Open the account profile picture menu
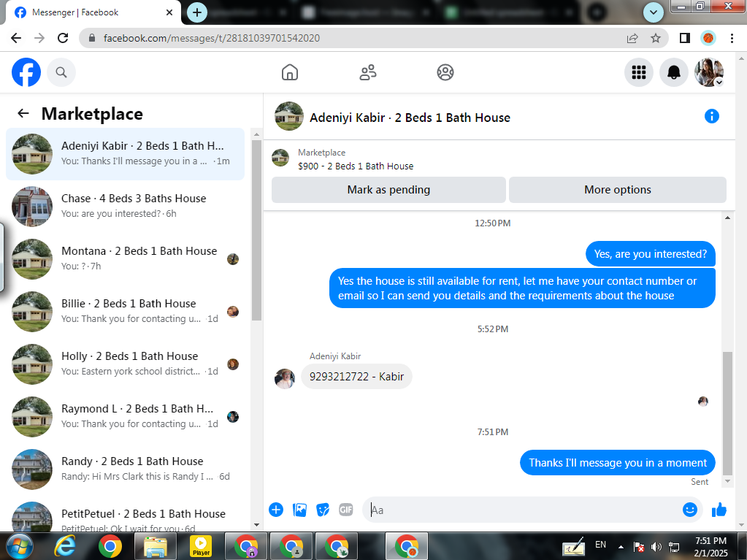This screenshot has height=560, width=747. pos(709,72)
